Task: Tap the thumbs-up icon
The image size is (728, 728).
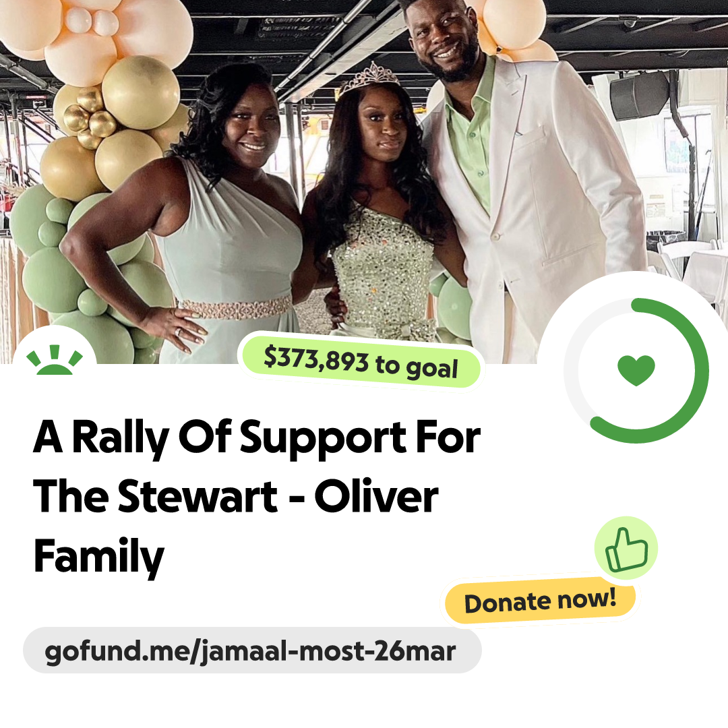Action: click(x=626, y=548)
